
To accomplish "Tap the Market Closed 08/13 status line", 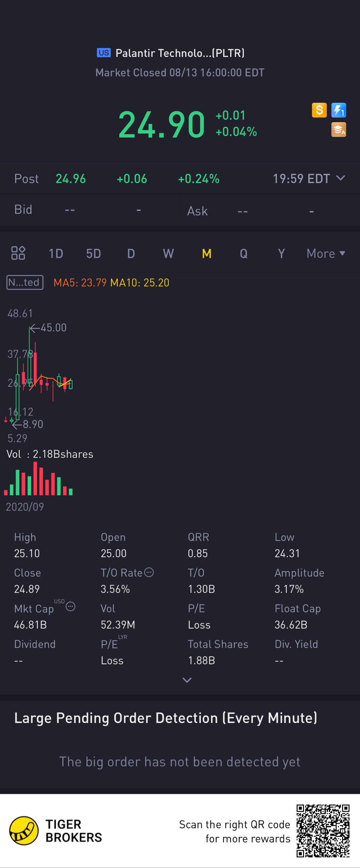I will click(x=180, y=73).
